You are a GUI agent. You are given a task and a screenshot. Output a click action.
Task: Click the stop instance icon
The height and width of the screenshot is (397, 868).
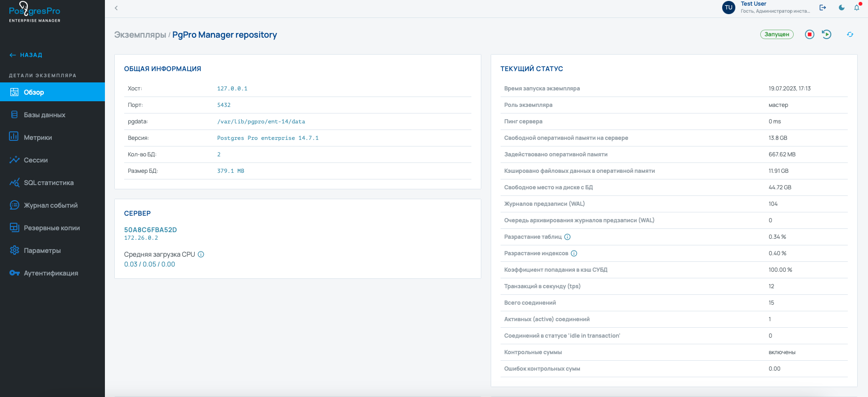809,34
